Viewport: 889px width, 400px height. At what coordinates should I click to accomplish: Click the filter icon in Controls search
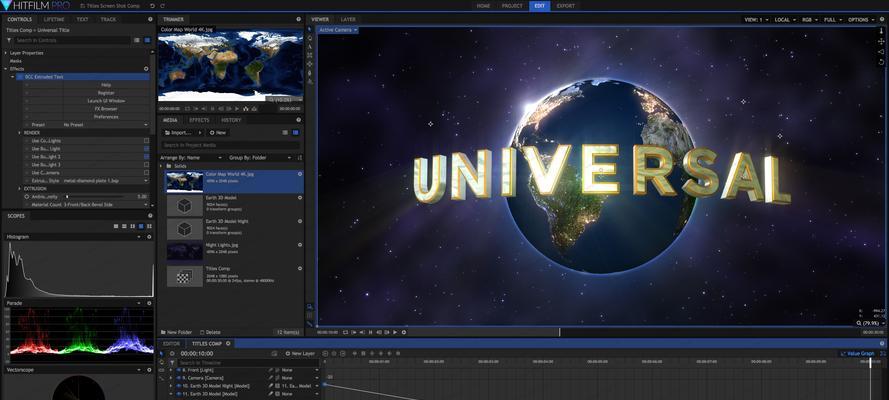[9, 40]
